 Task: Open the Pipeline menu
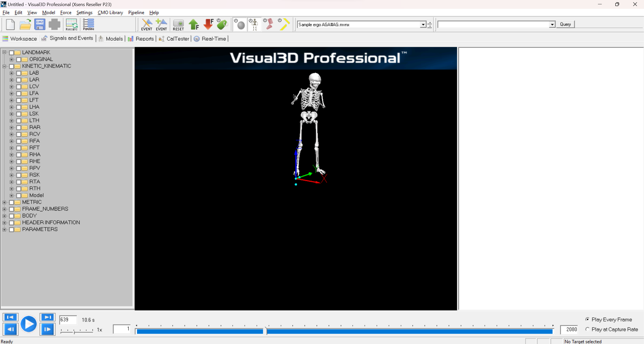136,12
